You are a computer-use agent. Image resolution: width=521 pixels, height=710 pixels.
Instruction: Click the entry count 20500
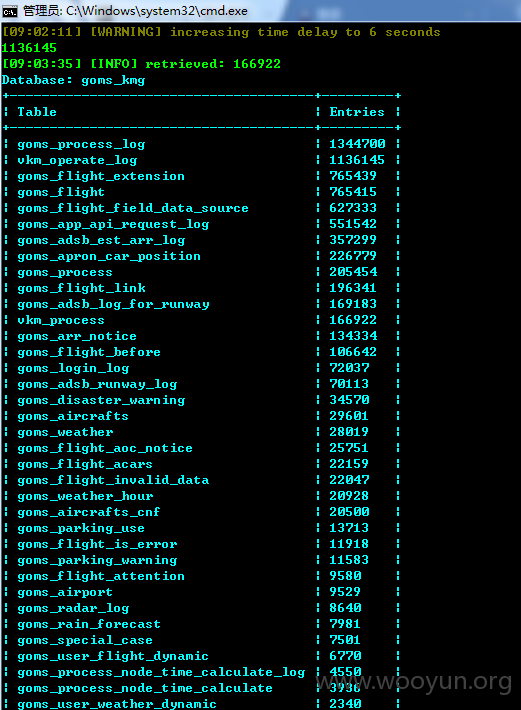click(x=349, y=512)
